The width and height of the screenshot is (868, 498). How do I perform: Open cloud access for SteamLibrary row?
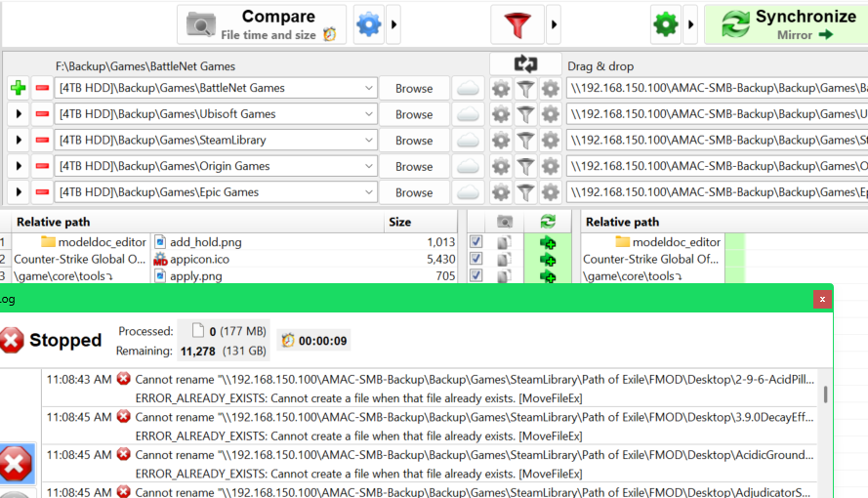pyautogui.click(x=468, y=140)
